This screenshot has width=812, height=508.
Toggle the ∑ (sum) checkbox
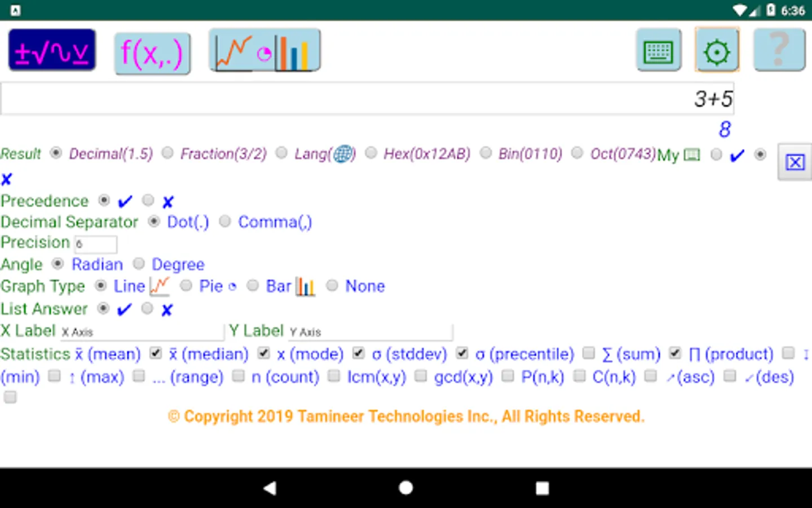pyautogui.click(x=675, y=353)
